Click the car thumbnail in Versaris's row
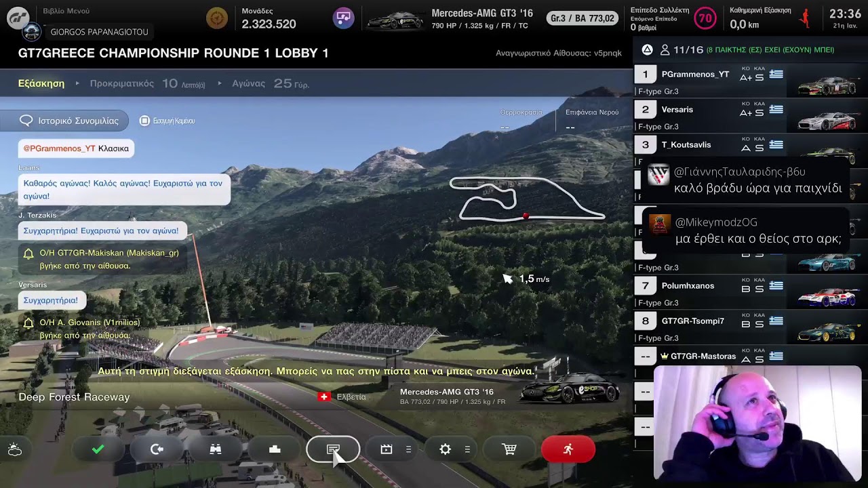 827,121
